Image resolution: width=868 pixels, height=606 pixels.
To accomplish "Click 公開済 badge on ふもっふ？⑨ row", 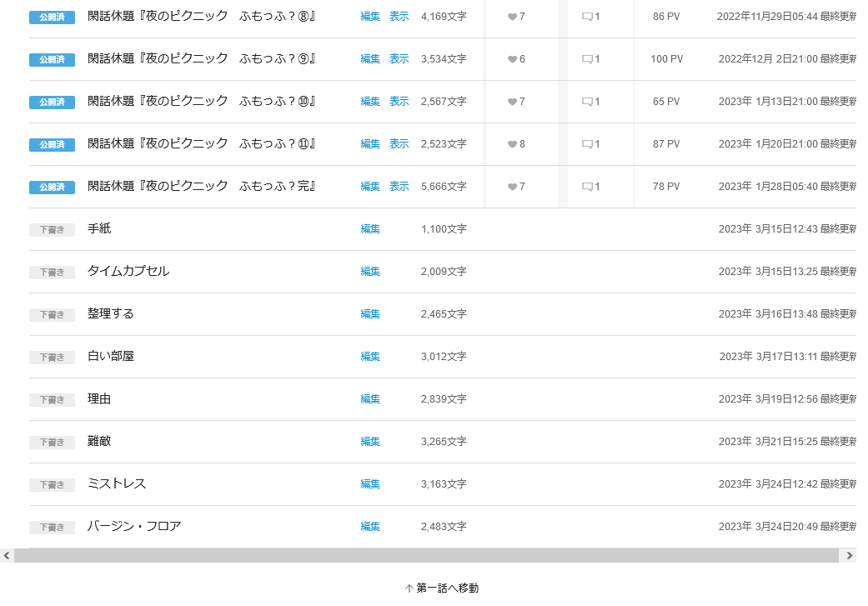I will click(x=52, y=60).
